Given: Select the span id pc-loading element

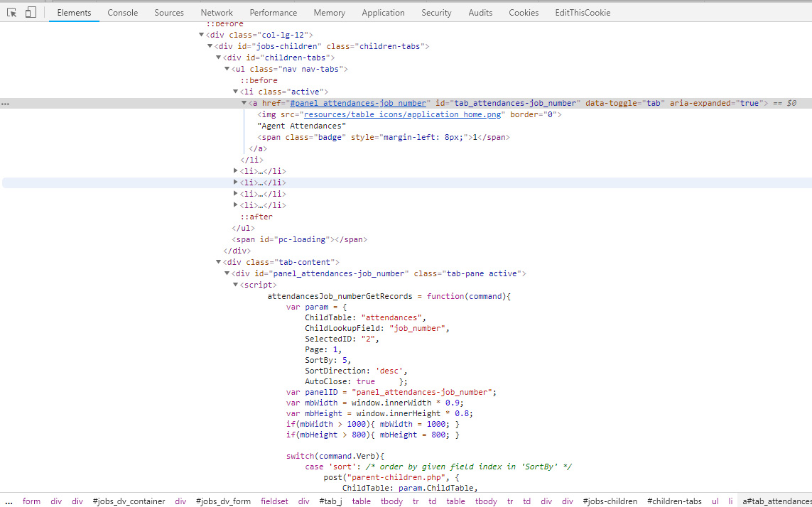Looking at the screenshot, I should (300, 239).
